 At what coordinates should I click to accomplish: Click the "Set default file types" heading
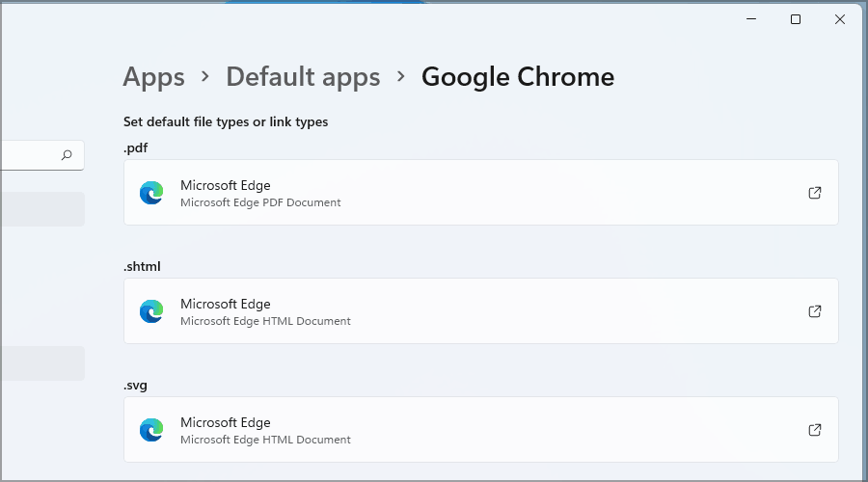pos(226,122)
